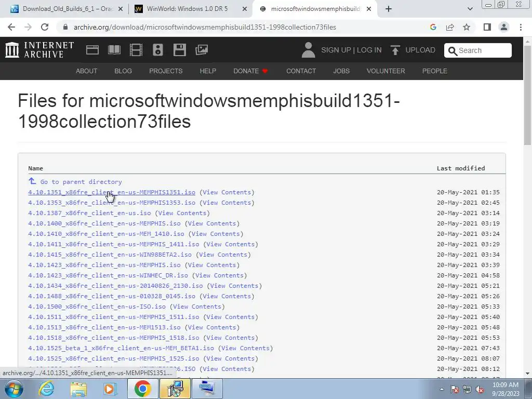The width and height of the screenshot is (532, 399).
Task: Click the browser forward arrow
Action: 28,27
